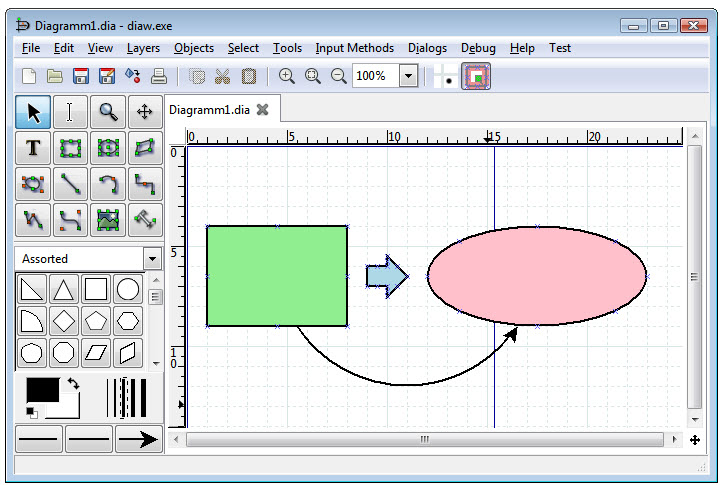
Task: Pick the square shape from Assorted
Action: pos(96,289)
